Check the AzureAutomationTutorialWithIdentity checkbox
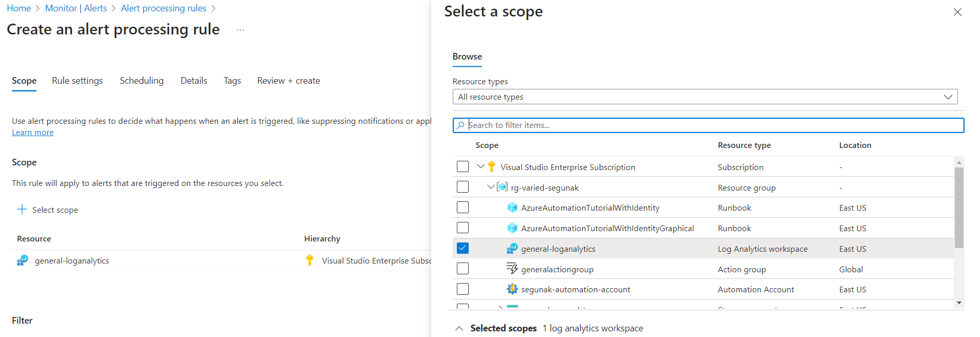This screenshot has height=337, width=980. (x=463, y=208)
